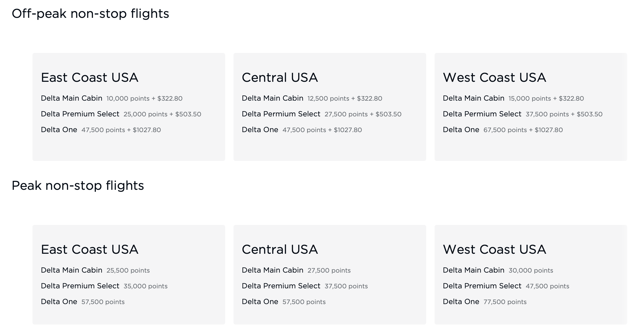Click Delta Main Cabin 12,500 points fare
The image size is (644, 335).
coord(312,98)
